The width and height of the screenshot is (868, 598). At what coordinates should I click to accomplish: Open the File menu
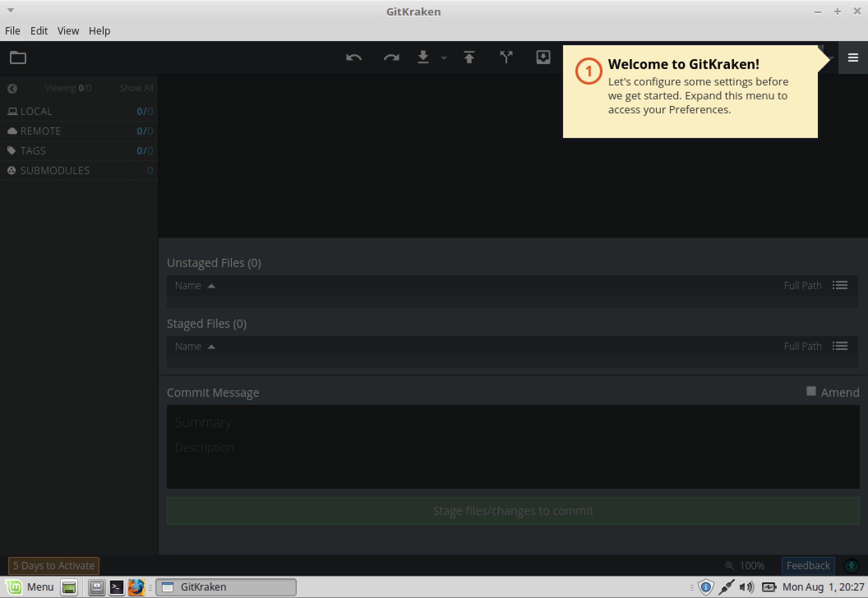[x=12, y=31]
